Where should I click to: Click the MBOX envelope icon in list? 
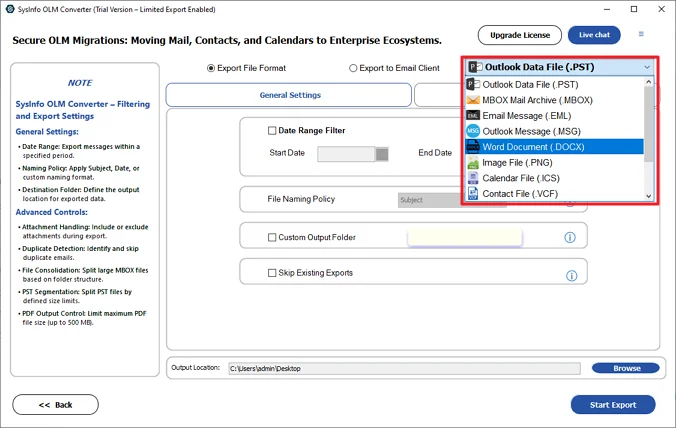coord(473,100)
